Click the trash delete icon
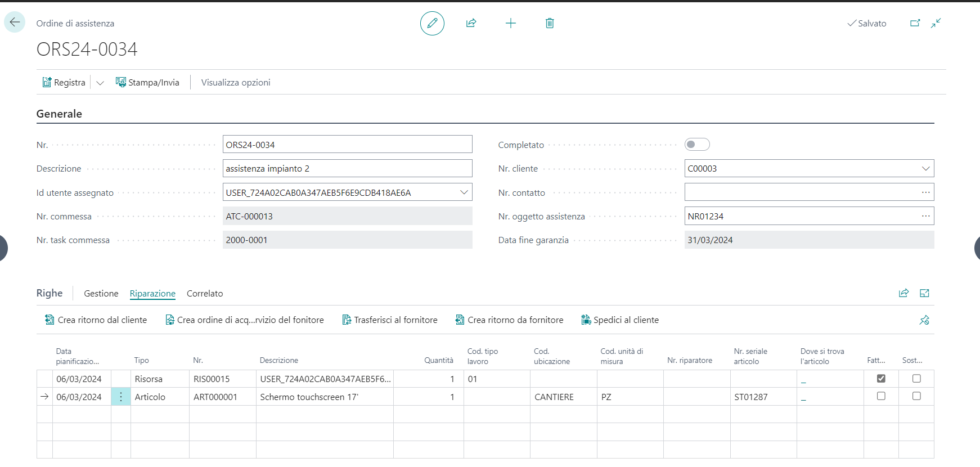 click(x=550, y=23)
